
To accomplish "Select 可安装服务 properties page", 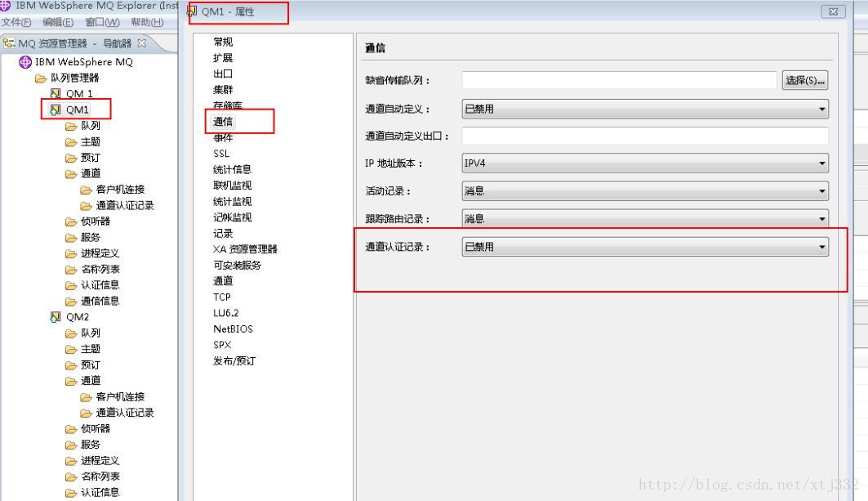I will click(238, 266).
